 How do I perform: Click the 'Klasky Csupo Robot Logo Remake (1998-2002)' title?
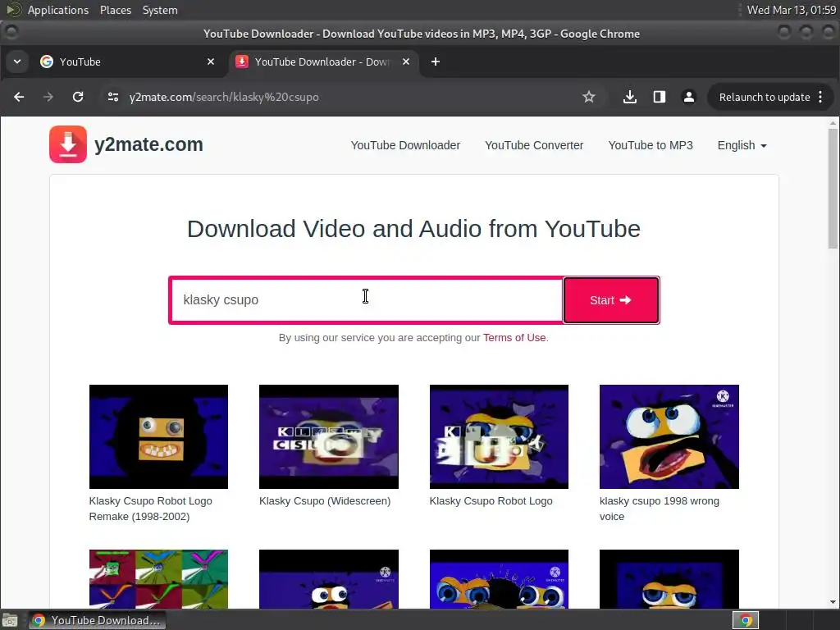151,509
